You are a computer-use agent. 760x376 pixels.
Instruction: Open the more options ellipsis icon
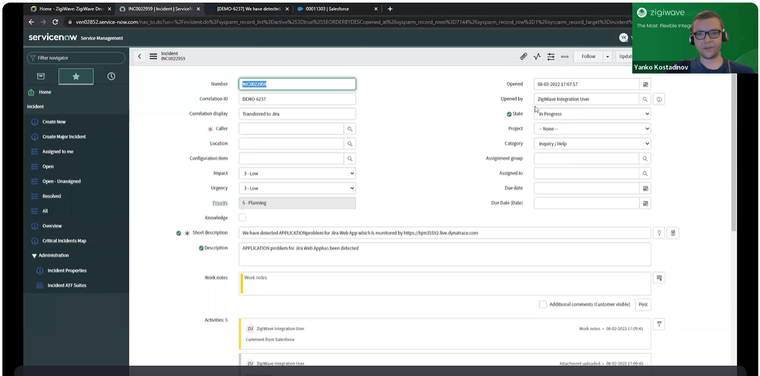(565, 57)
